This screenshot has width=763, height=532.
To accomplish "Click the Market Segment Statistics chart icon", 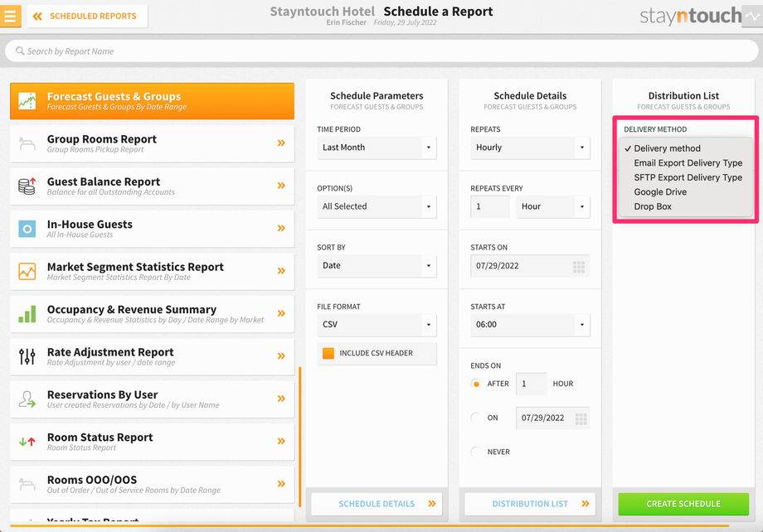I will (x=27, y=271).
